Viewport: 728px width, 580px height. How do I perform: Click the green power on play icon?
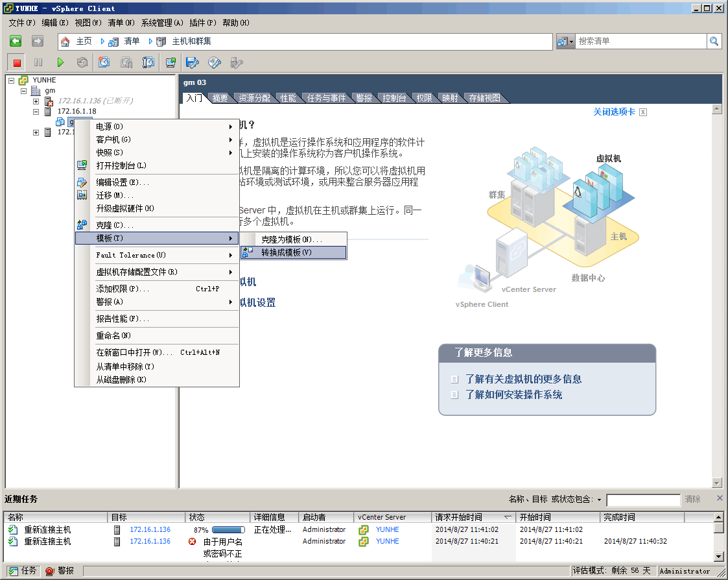[60, 63]
